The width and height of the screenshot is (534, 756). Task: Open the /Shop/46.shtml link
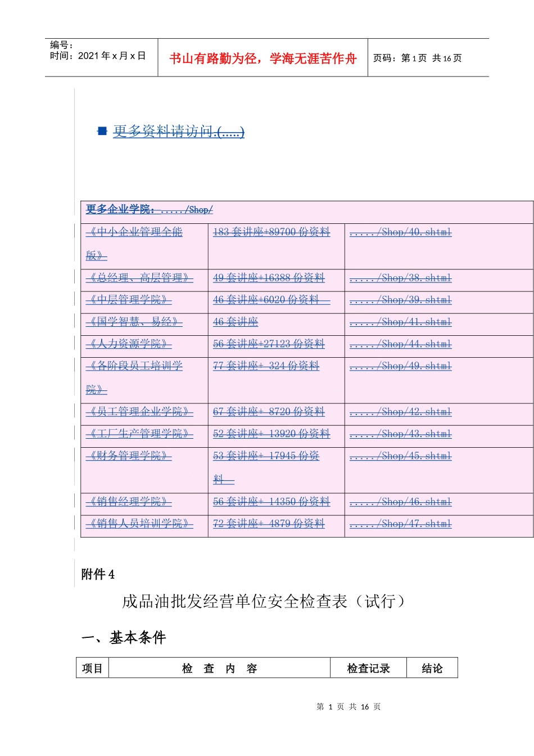400,502
